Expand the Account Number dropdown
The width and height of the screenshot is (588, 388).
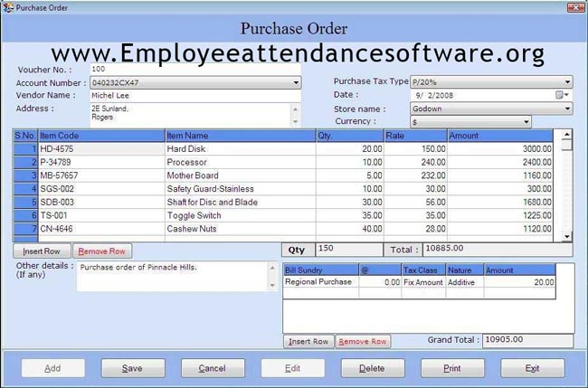[296, 82]
